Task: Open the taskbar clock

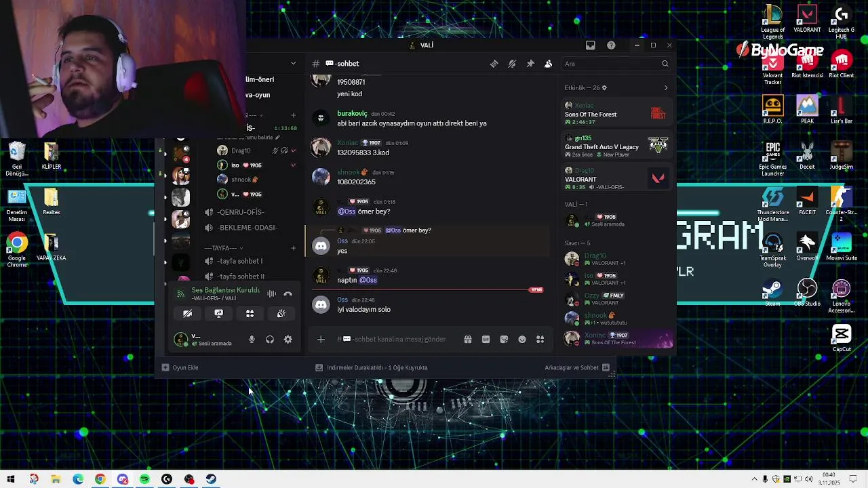Action: (829, 479)
